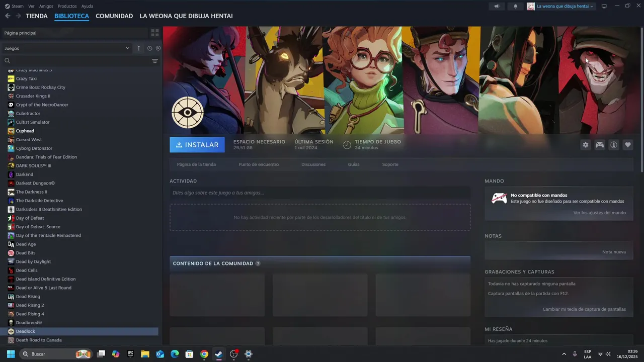Click the sort ascending arrow button
This screenshot has width=644, height=362.
pyautogui.click(x=139, y=48)
